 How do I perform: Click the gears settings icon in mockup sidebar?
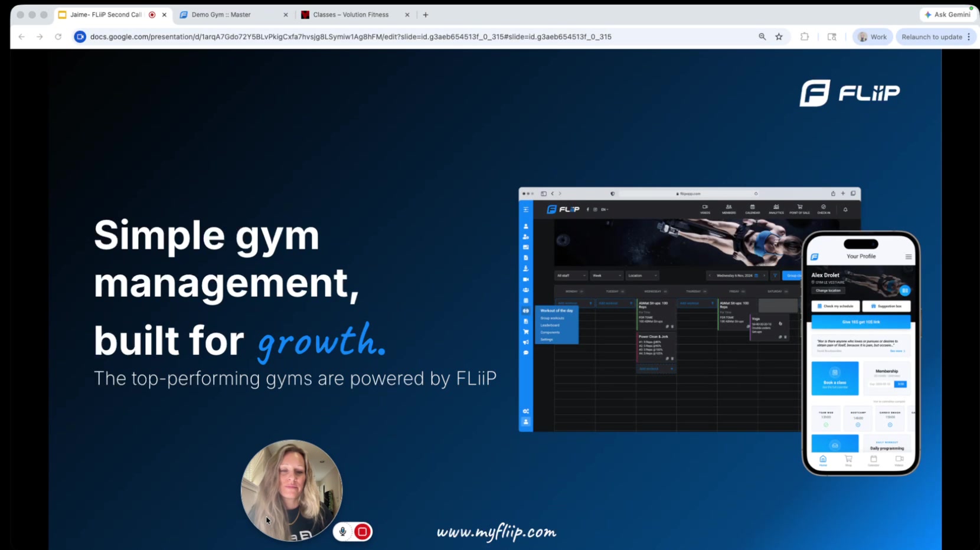pyautogui.click(x=525, y=411)
